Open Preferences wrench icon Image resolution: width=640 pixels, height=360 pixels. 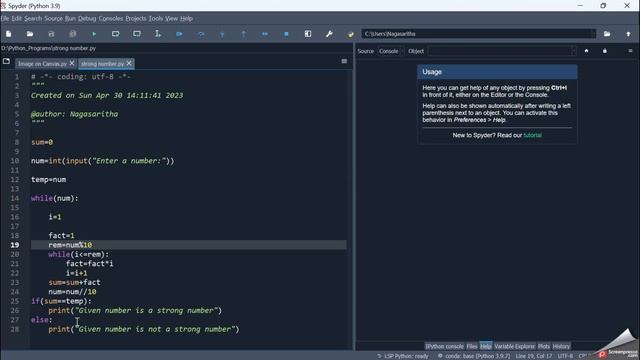tap(329, 34)
